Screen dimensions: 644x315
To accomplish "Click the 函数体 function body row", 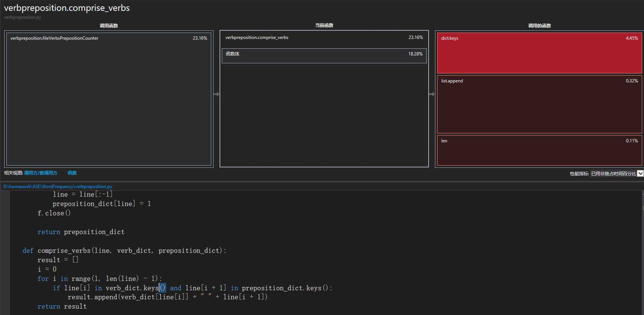I will point(324,55).
